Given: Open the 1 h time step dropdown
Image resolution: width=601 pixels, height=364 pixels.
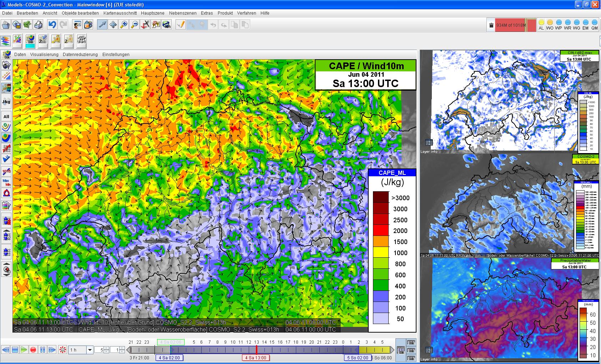Looking at the screenshot, I should tap(90, 350).
